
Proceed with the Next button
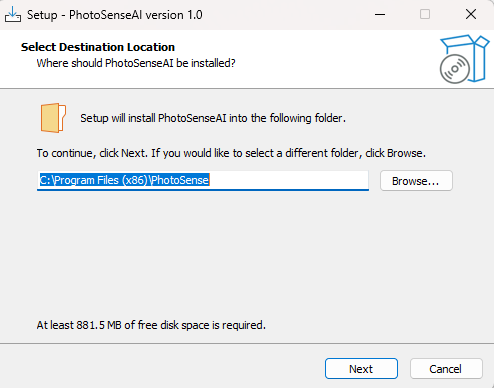coord(361,369)
